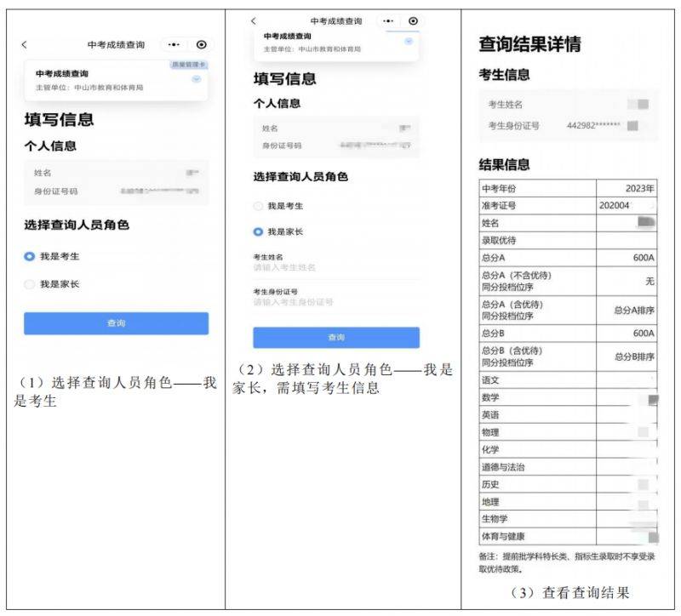681x616 pixels.
Task: Open the three-dot menu on the step (1) screen
Action: point(175,44)
